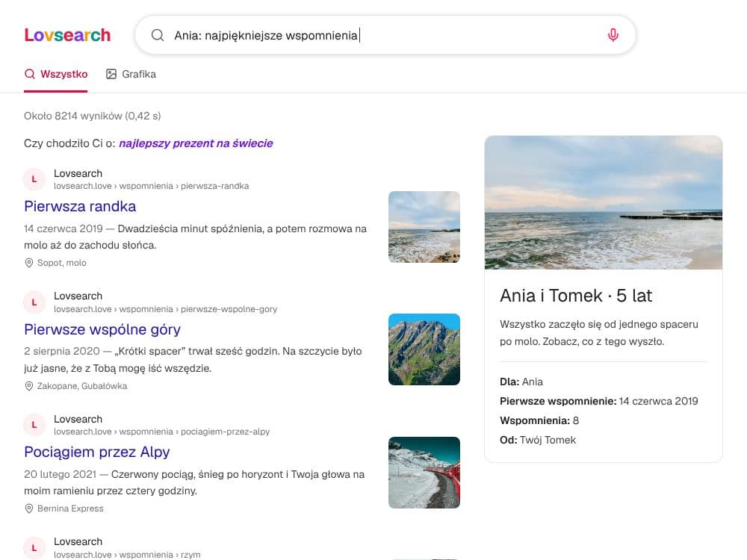Click the '2 sierpnia 2020' snippet date
The height and width of the screenshot is (560, 747).
tap(62, 351)
